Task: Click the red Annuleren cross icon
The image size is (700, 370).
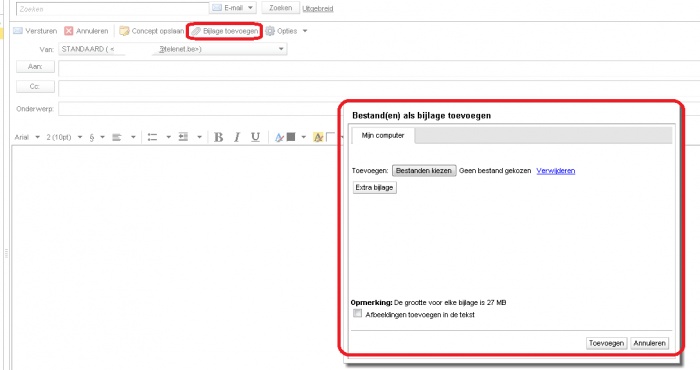Action: 68,31
